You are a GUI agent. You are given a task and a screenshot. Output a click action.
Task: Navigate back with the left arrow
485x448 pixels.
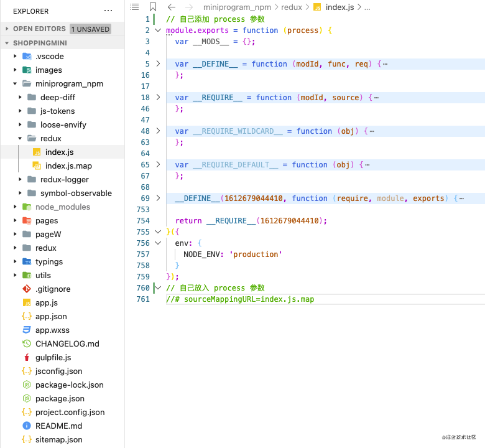point(172,7)
